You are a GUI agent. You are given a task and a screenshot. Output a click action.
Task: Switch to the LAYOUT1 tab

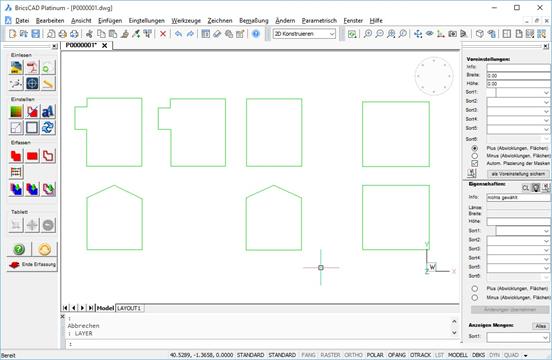pyautogui.click(x=130, y=308)
